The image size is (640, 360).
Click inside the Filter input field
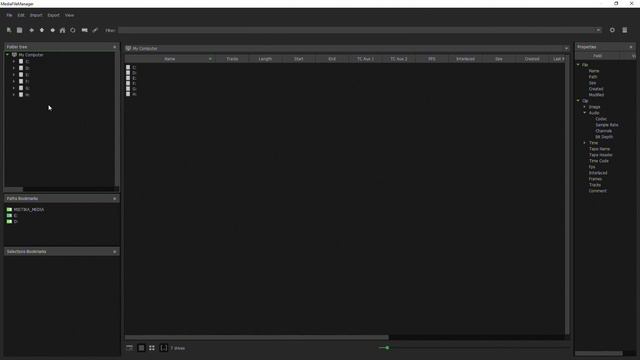pyautogui.click(x=356, y=30)
